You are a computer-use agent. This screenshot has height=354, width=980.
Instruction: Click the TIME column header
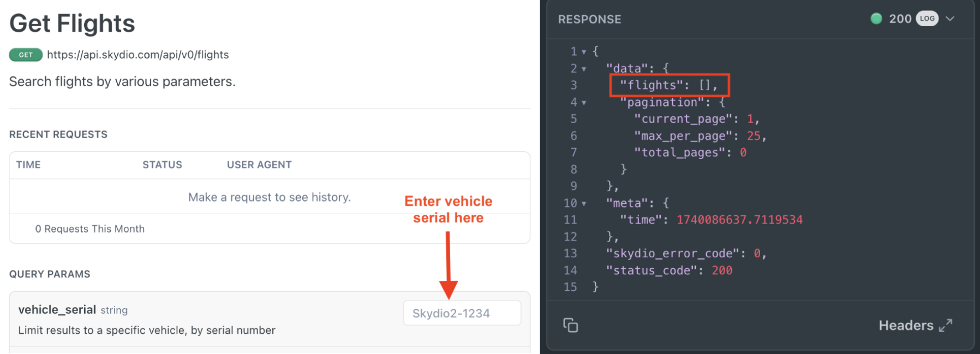point(28,165)
